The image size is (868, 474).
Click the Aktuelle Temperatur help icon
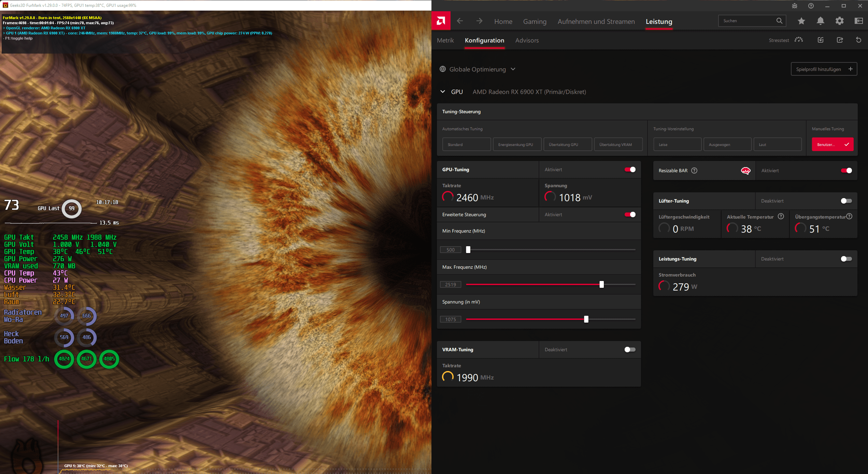[x=781, y=216]
